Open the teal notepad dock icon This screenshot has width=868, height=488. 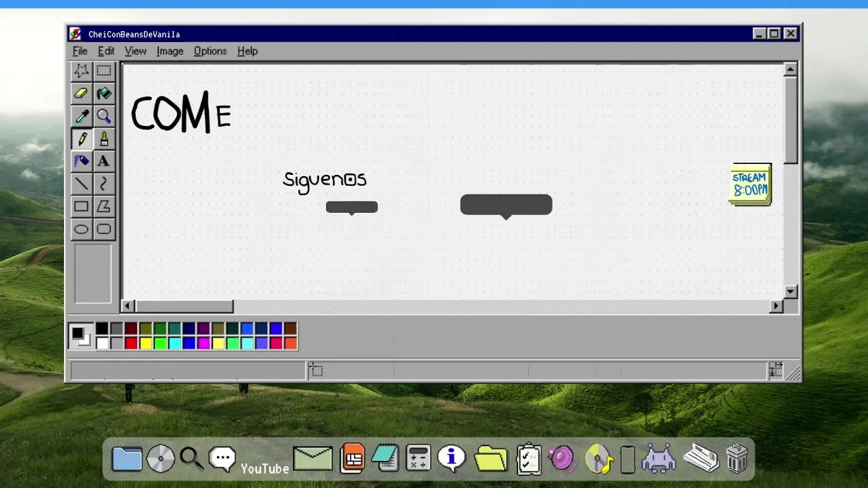tap(386, 458)
